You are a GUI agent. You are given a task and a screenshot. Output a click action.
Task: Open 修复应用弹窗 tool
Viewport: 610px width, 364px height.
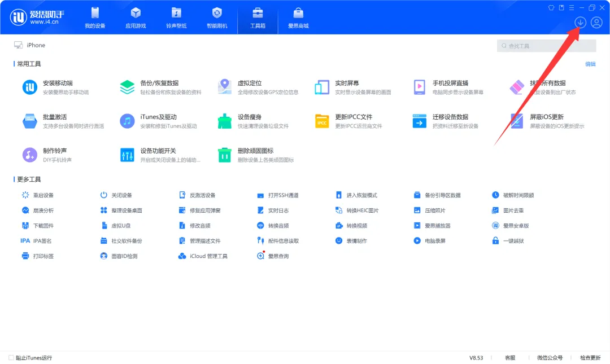click(199, 210)
